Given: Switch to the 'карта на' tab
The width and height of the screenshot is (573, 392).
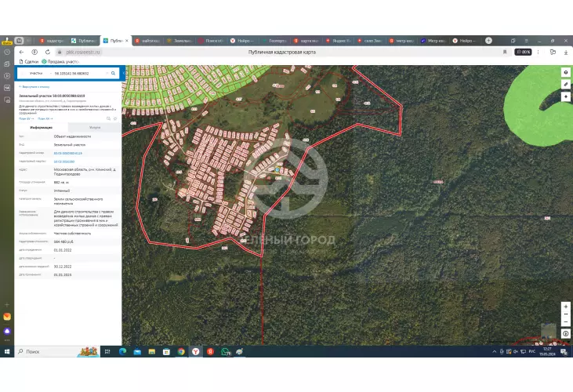Looking at the screenshot, I should tap(306, 41).
